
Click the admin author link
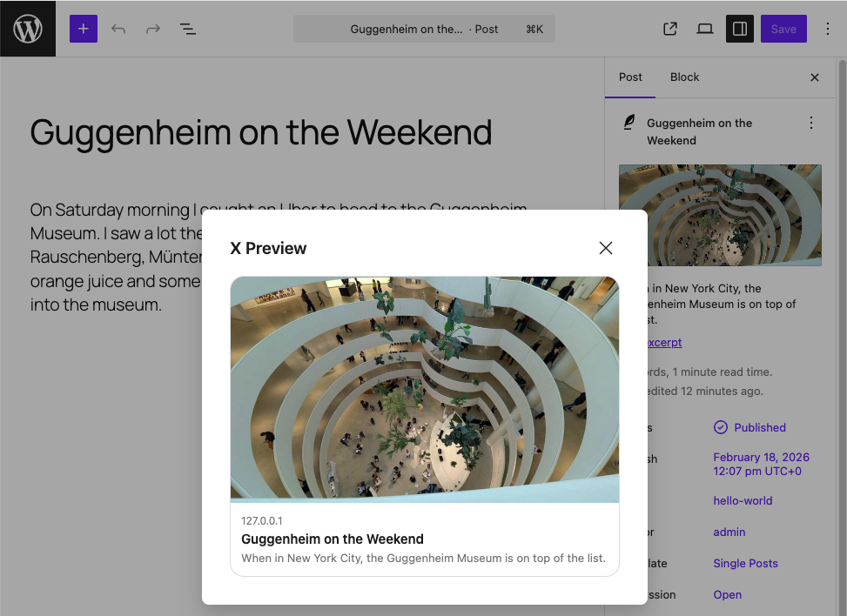[x=729, y=532]
